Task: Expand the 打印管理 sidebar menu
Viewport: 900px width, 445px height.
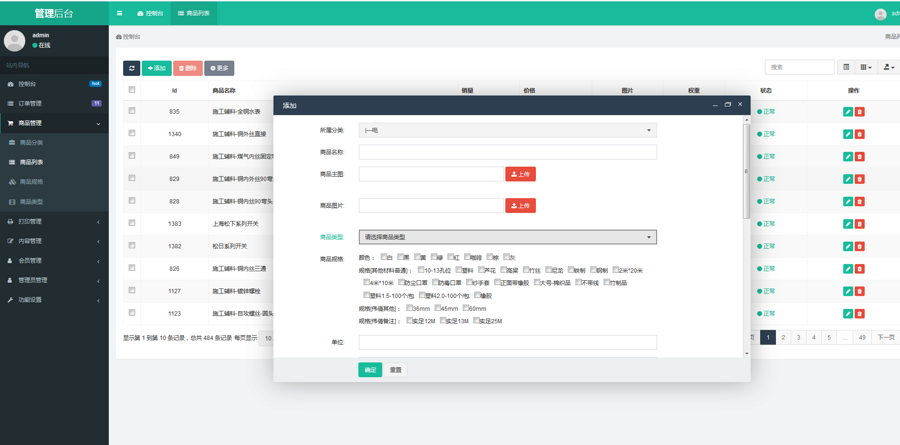Action: click(54, 221)
